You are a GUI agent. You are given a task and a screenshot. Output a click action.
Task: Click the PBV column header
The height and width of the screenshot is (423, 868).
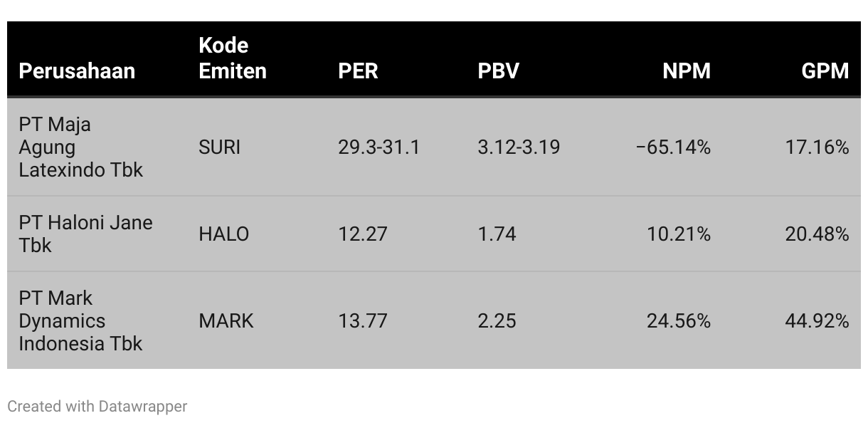pos(498,70)
